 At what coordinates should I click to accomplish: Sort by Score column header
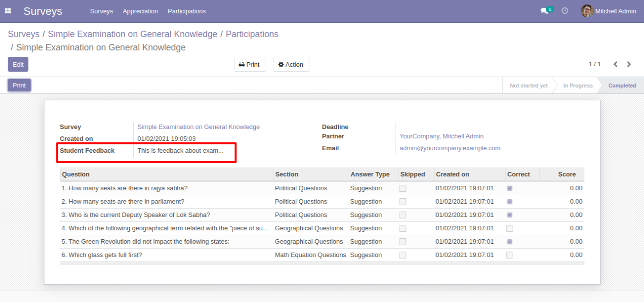coord(562,174)
